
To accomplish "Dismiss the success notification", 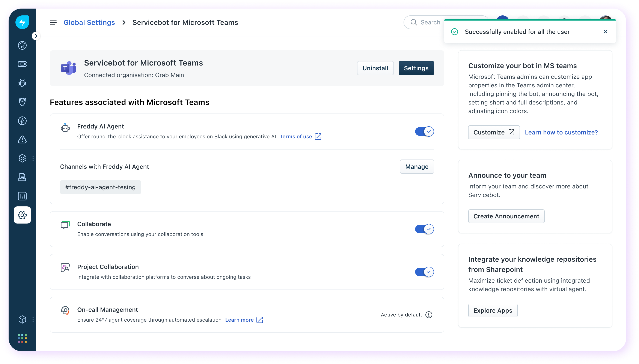I will click(x=605, y=32).
